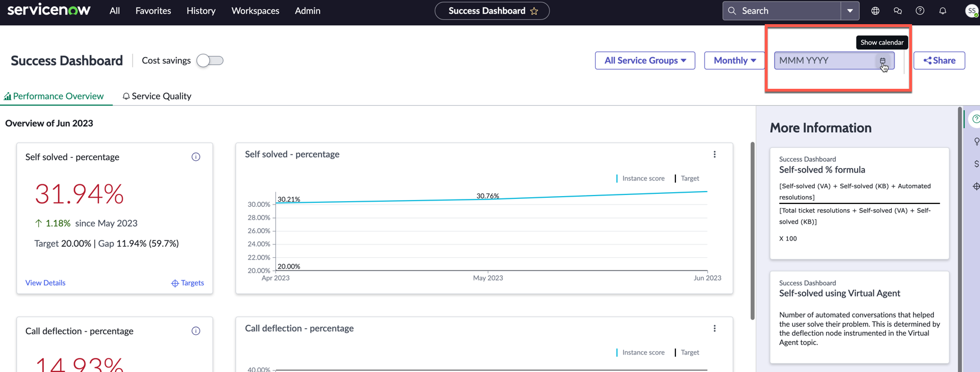Click the 'Gap 11.94% (59.7%)' text
This screenshot has height=372, width=980.
click(138, 243)
